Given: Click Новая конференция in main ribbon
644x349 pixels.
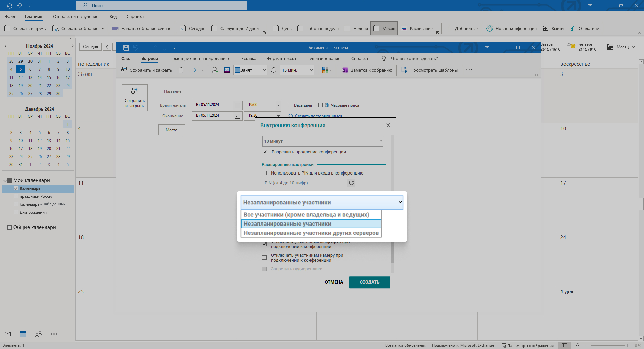Looking at the screenshot, I should (512, 28).
